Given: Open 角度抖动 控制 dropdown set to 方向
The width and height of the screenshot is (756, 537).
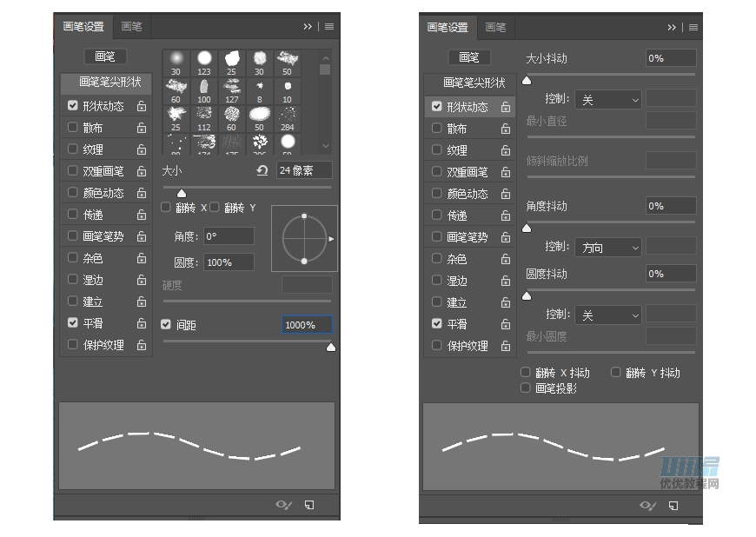Looking at the screenshot, I should pyautogui.click(x=608, y=248).
